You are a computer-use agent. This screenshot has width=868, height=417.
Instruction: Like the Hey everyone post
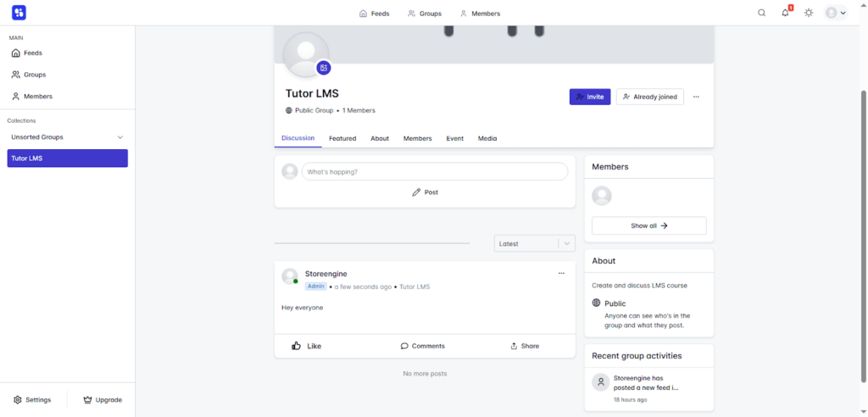[x=306, y=346]
